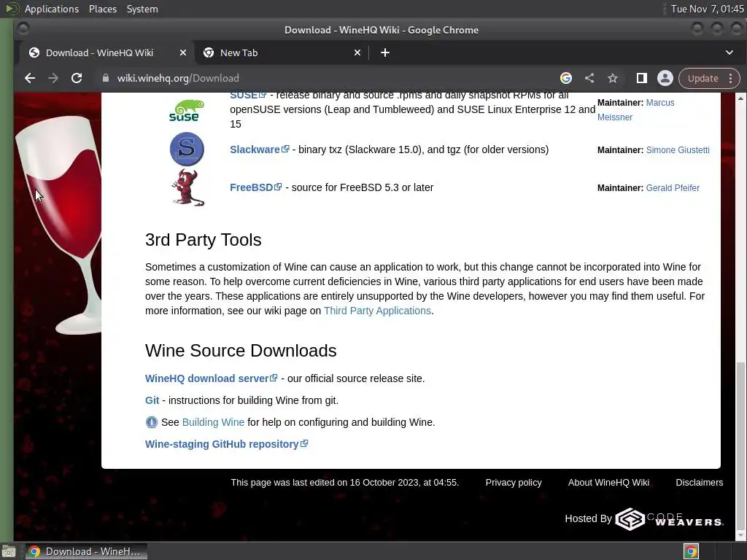Image resolution: width=747 pixels, height=560 pixels.
Task: Close the New Tab tab
Action: pyautogui.click(x=357, y=52)
